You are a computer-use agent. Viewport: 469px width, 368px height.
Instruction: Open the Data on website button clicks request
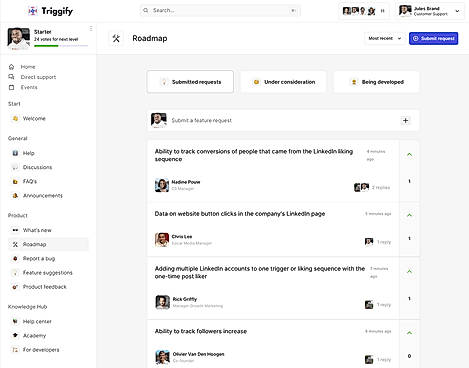coord(240,214)
